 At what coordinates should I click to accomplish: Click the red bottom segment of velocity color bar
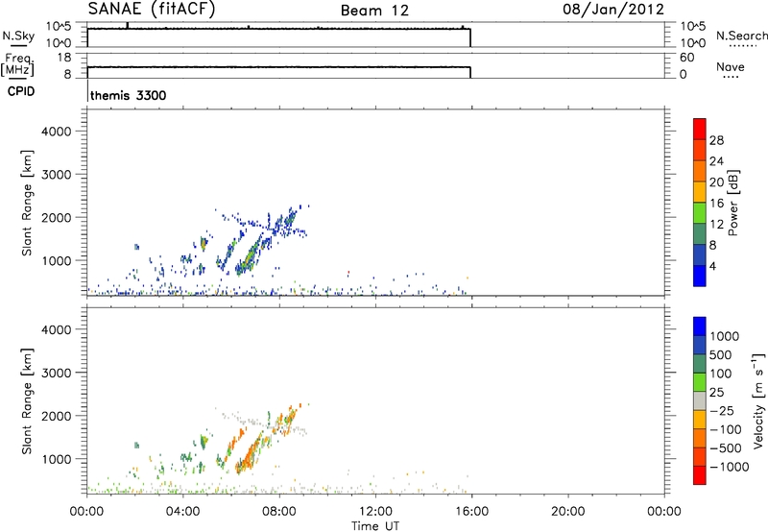click(700, 475)
